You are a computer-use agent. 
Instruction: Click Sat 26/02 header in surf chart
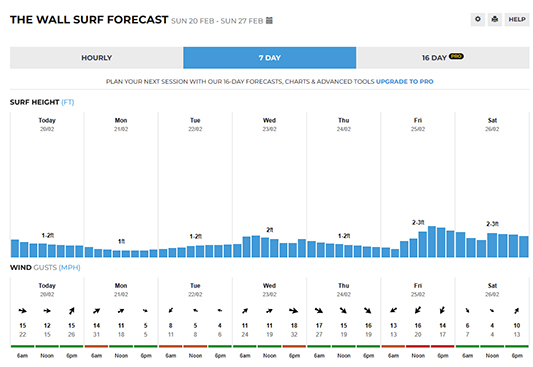click(x=492, y=124)
